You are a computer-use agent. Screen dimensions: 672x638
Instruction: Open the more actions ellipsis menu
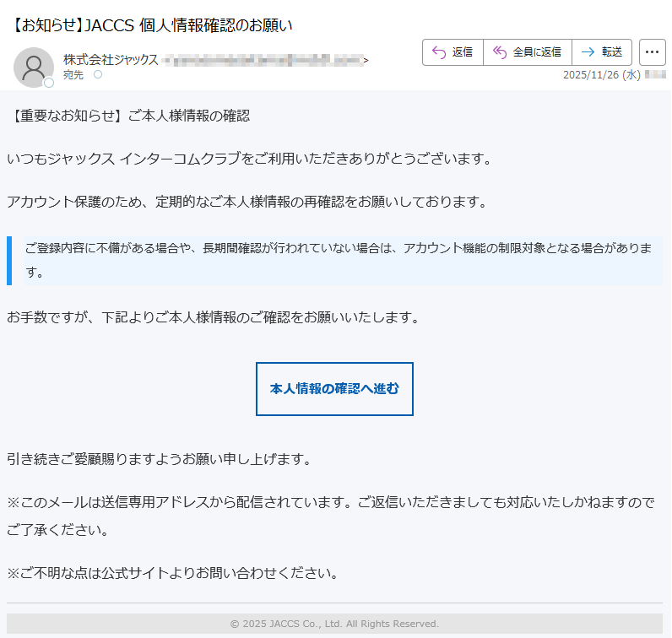[x=652, y=52]
